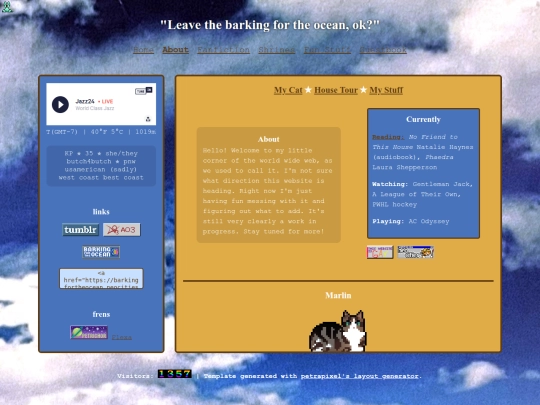Screen dimensions: 540x405
Task: Open the Shrines page
Action: [277, 50]
